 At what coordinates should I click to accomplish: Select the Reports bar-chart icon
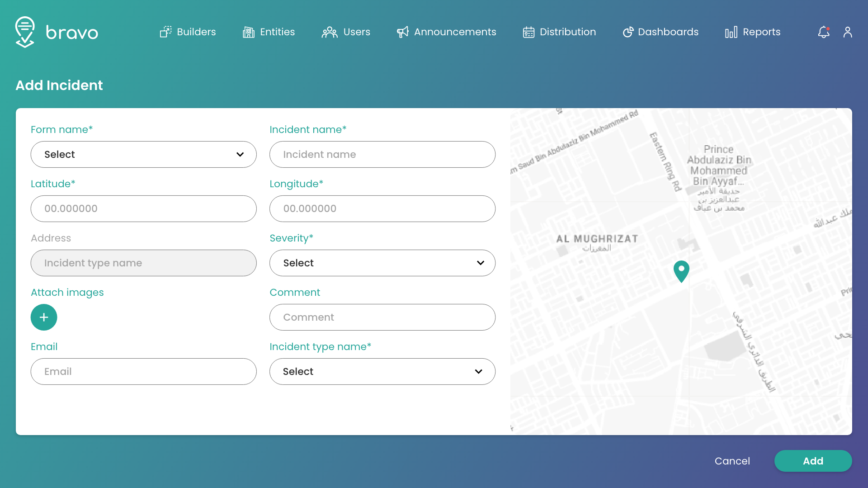pos(731,32)
